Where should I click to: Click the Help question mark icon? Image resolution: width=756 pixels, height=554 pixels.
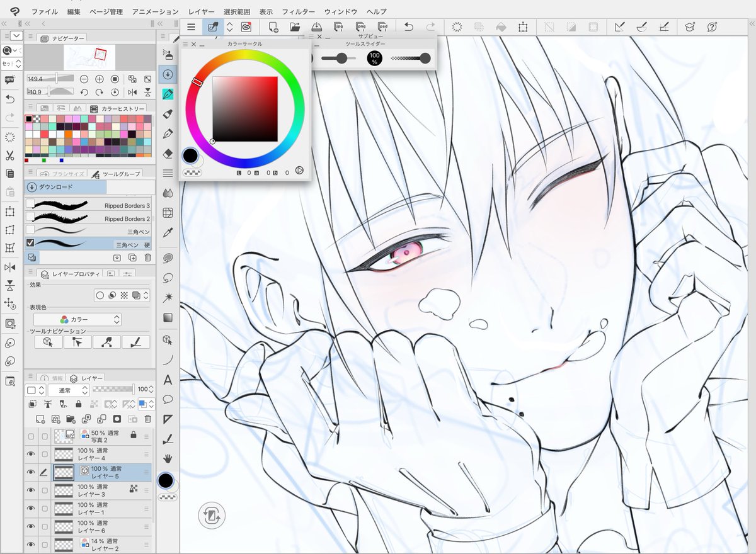coord(712,27)
